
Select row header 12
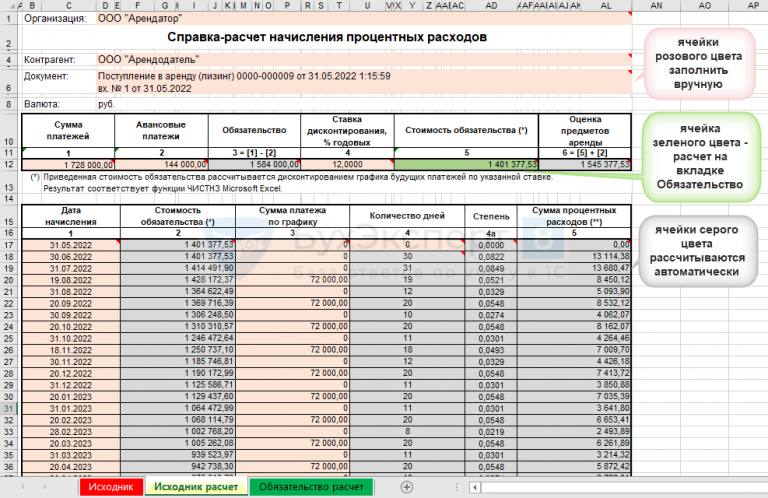(8, 165)
